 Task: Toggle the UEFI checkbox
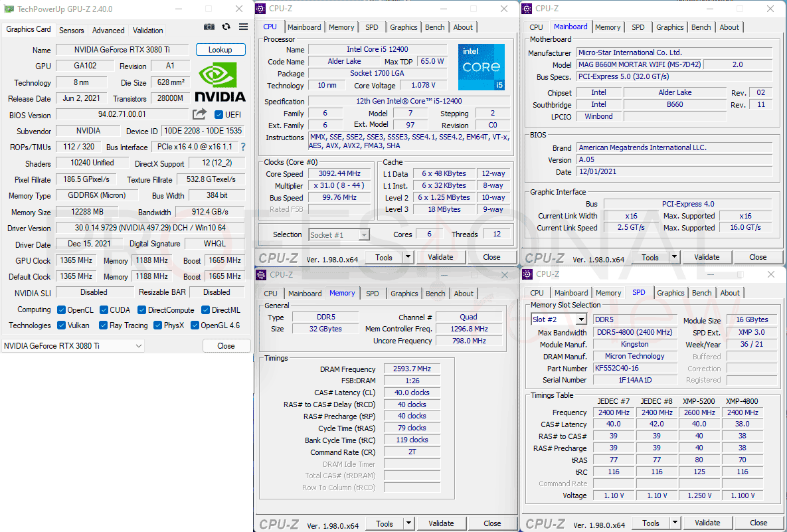click(x=219, y=115)
